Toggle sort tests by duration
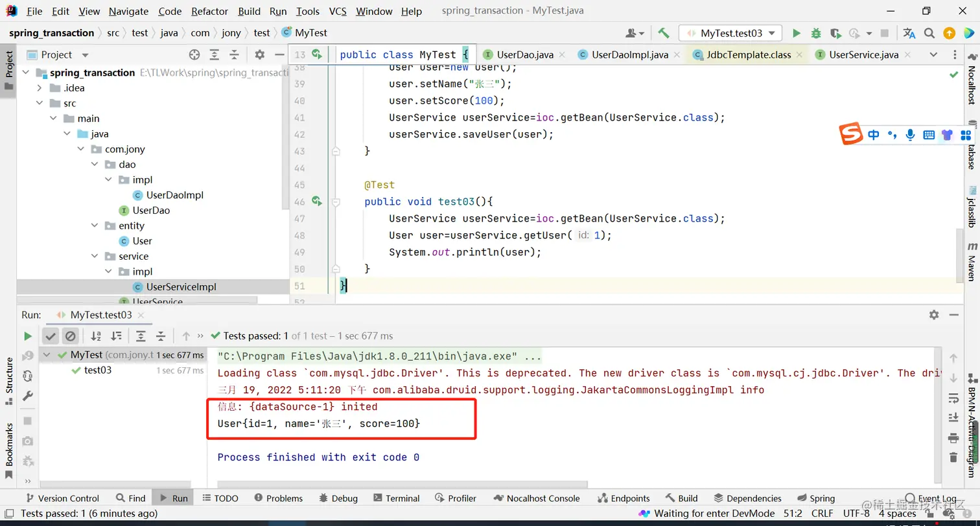 [116, 336]
